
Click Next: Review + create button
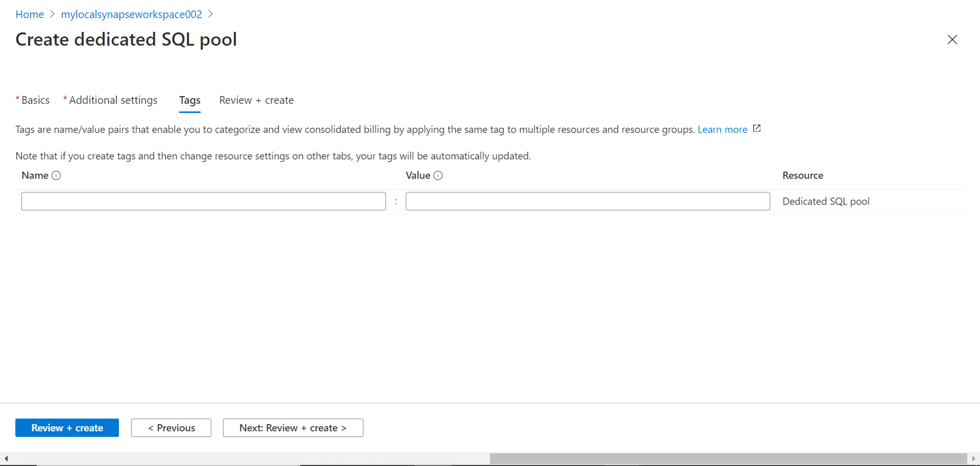[x=293, y=428]
